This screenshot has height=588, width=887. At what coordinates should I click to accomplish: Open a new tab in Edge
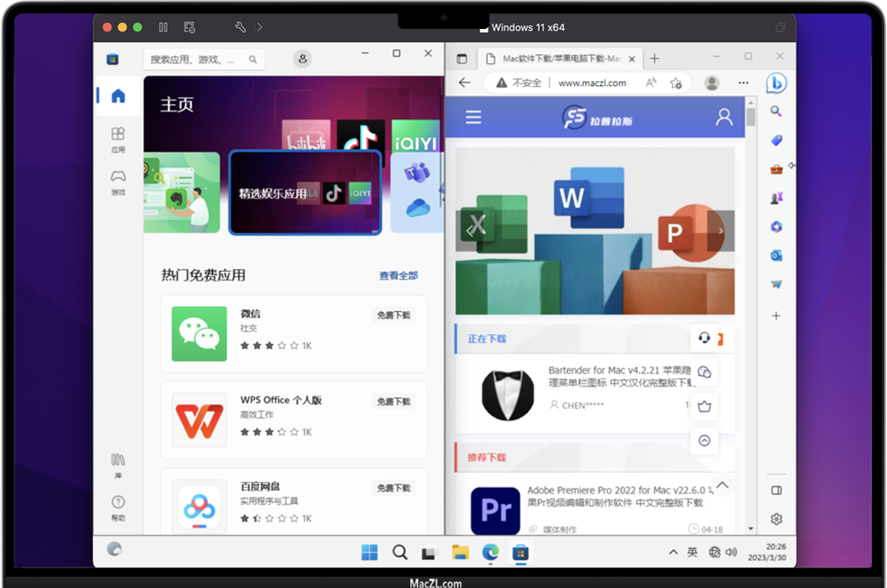pyautogui.click(x=655, y=59)
